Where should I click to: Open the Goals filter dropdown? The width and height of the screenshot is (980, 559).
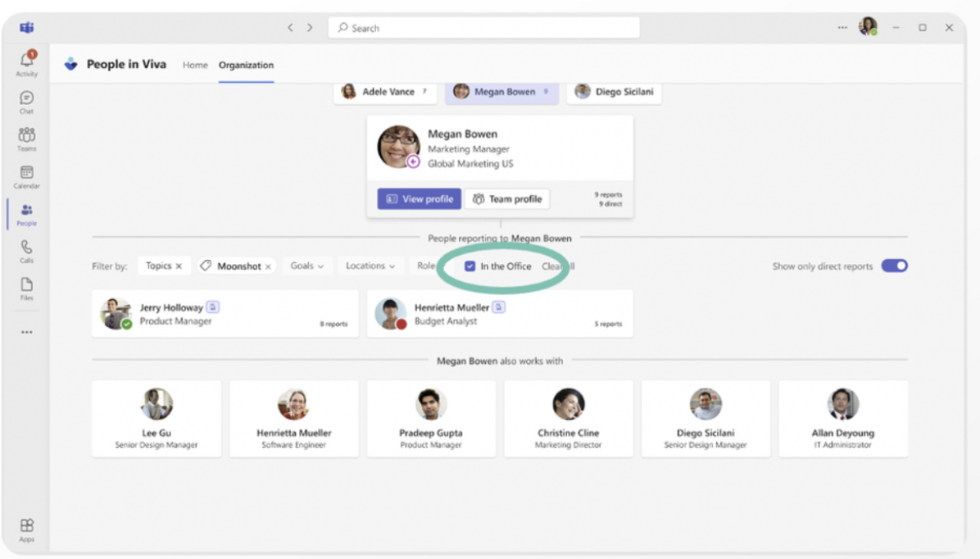tap(307, 266)
